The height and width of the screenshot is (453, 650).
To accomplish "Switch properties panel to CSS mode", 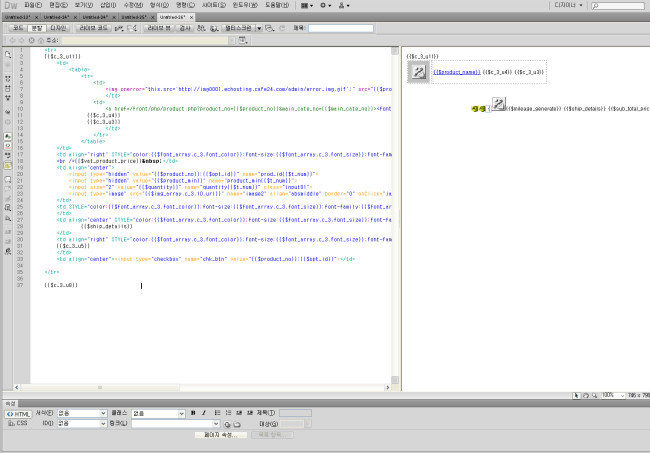I will [x=20, y=424].
